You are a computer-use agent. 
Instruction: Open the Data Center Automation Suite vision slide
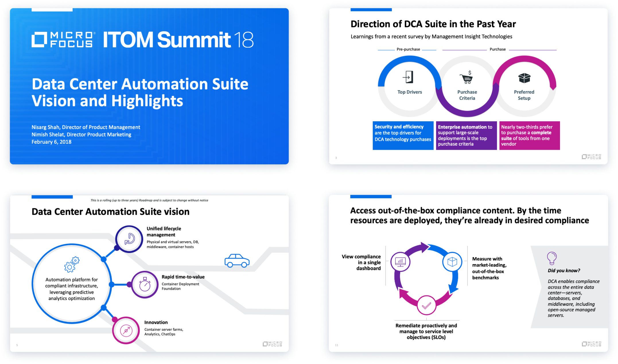(x=149, y=273)
